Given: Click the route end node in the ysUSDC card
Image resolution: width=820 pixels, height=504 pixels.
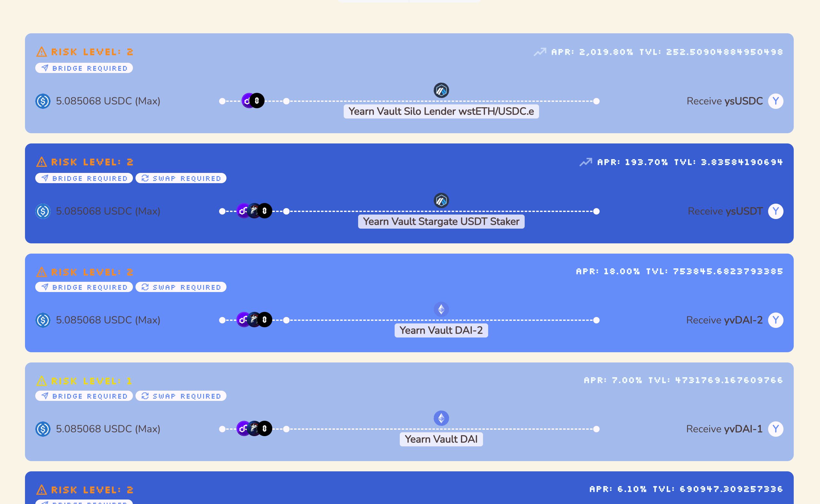Looking at the screenshot, I should (596, 101).
